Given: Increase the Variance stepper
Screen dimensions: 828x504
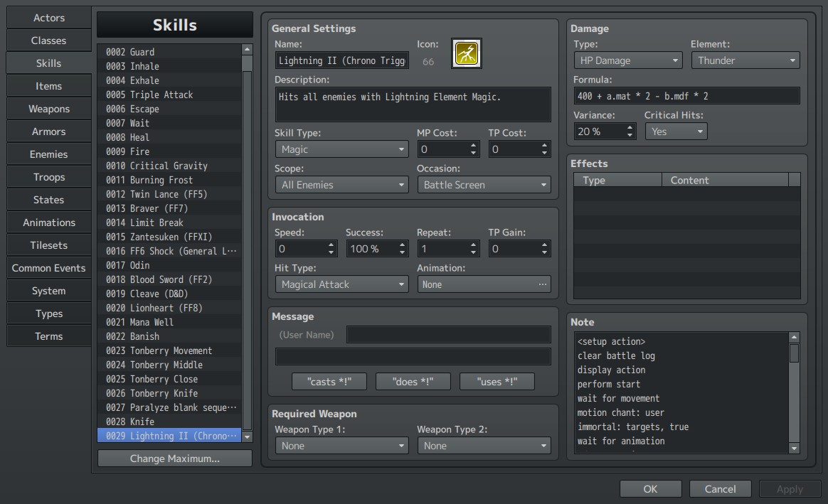Looking at the screenshot, I should (630, 128).
